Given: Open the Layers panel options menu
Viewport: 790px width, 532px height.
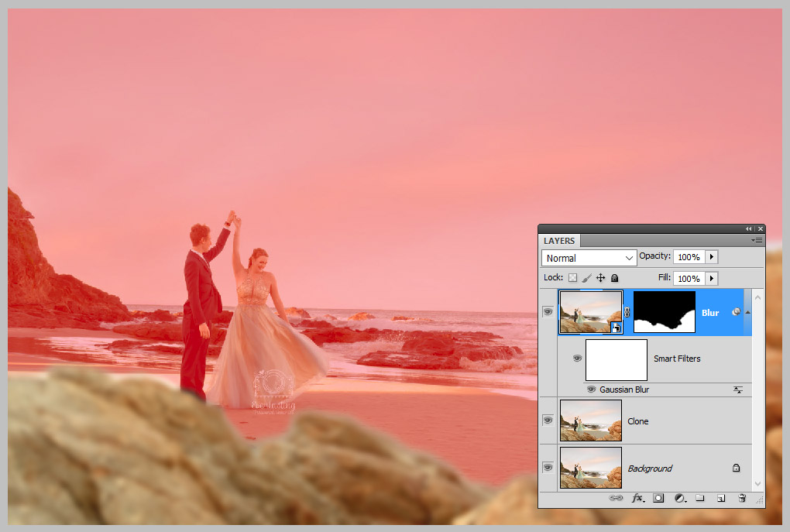Looking at the screenshot, I should pos(757,241).
